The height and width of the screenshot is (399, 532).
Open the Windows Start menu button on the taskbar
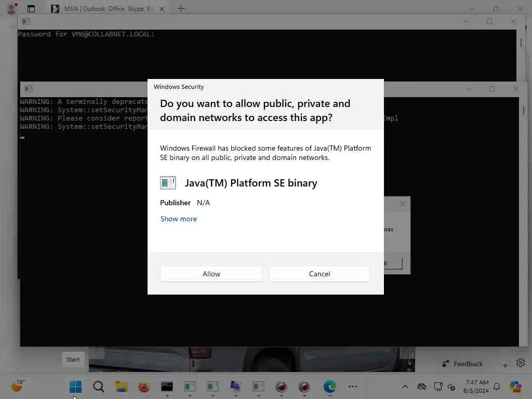(x=75, y=387)
